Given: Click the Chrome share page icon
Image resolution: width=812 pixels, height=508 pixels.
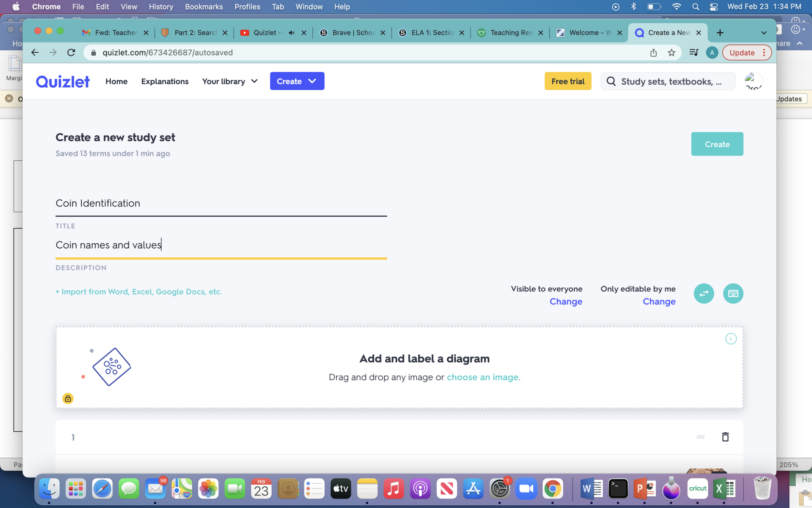Looking at the screenshot, I should click(653, 52).
